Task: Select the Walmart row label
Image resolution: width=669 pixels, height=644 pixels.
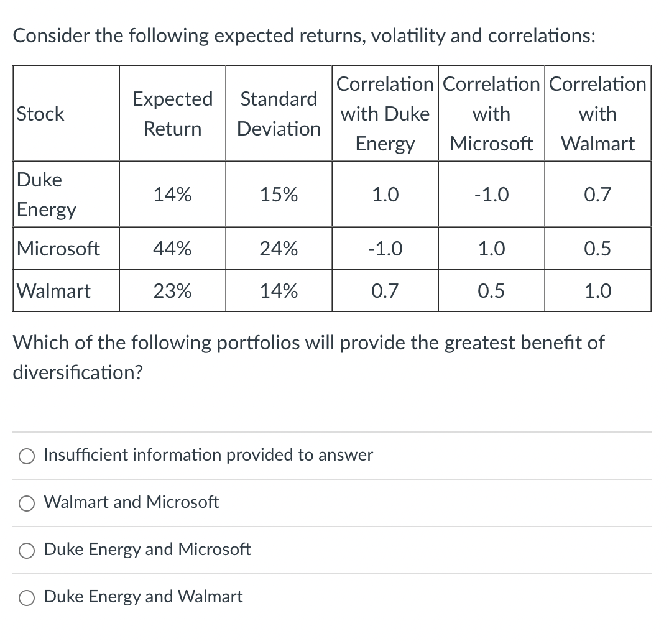Action: coord(53,290)
